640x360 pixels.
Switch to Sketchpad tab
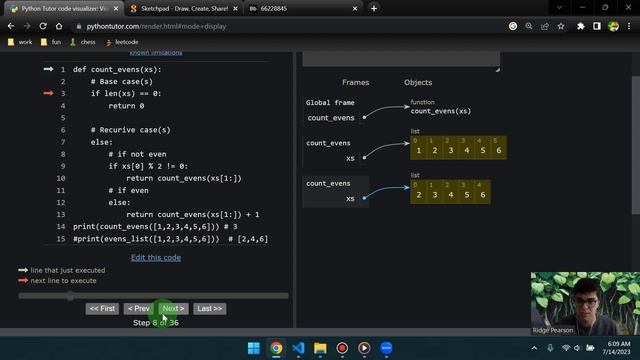click(x=184, y=9)
